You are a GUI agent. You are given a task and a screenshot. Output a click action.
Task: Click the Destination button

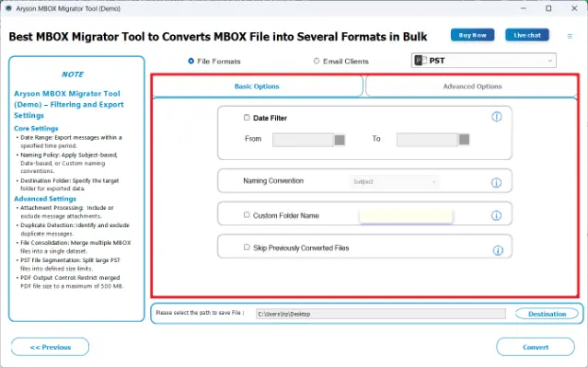click(x=547, y=314)
